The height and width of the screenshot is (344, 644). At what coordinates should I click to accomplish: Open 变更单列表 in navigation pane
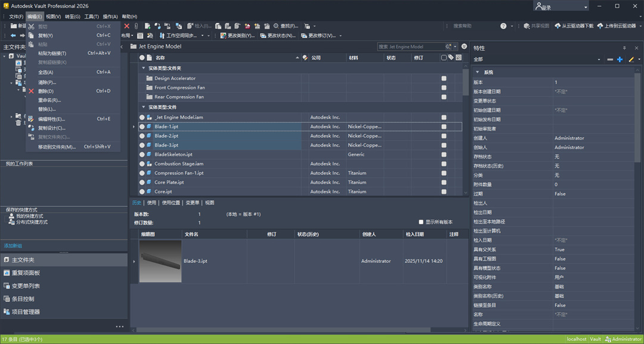[x=26, y=286]
